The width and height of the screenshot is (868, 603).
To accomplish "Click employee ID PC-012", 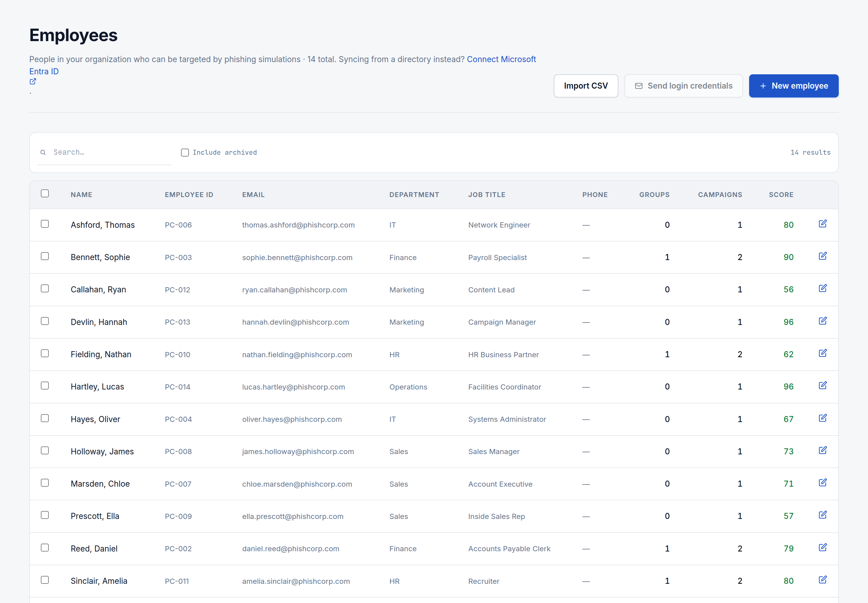I will (177, 290).
